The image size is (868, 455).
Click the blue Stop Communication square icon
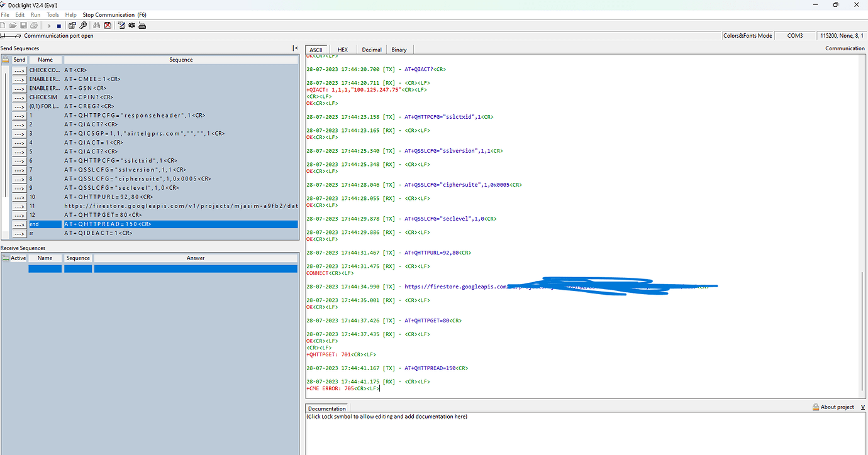(59, 26)
